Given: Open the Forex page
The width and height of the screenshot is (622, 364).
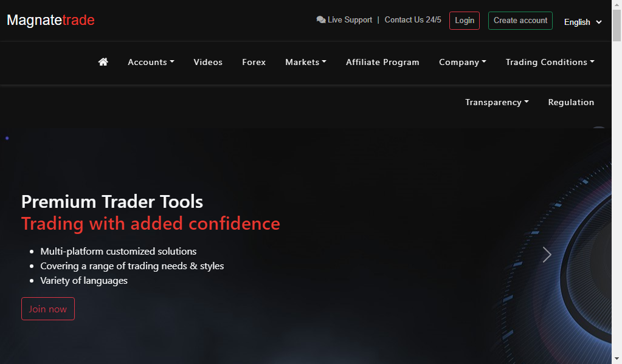Looking at the screenshot, I should (254, 62).
